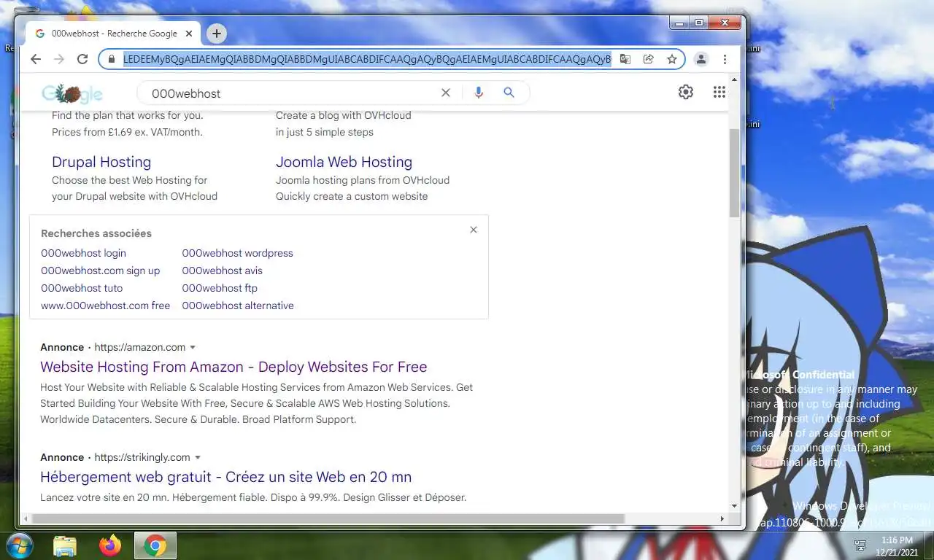Screen dimensions: 934x560
Task: Expand strikingly.com ad dropdown arrow
Action: click(197, 458)
